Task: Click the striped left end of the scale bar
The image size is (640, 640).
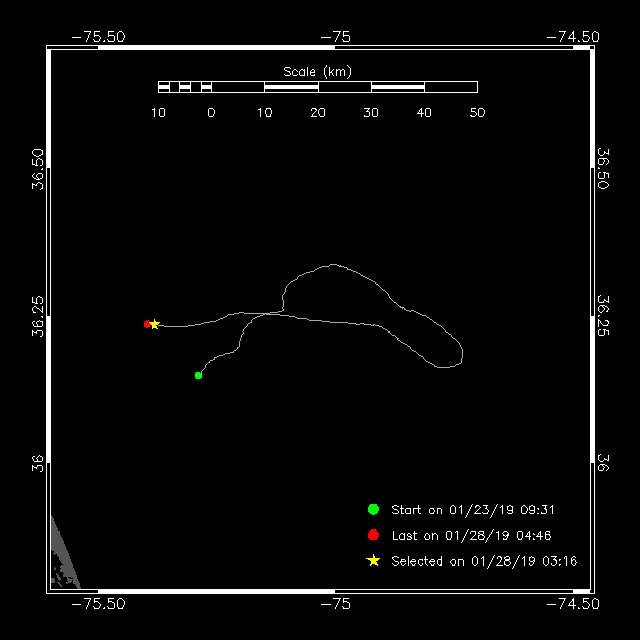Action: coord(184,87)
